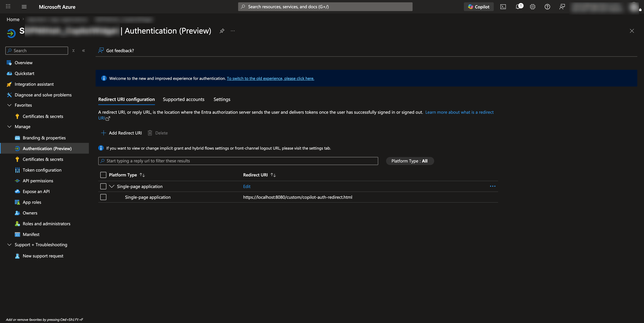
Task: Open the hamburger portal menu
Action: click(24, 7)
